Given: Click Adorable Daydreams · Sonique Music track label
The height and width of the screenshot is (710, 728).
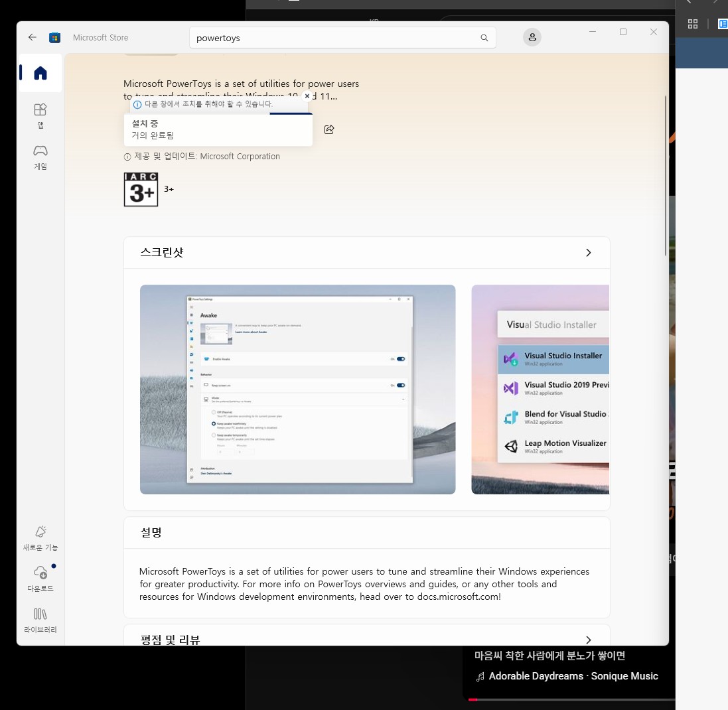Looking at the screenshot, I should point(573,676).
